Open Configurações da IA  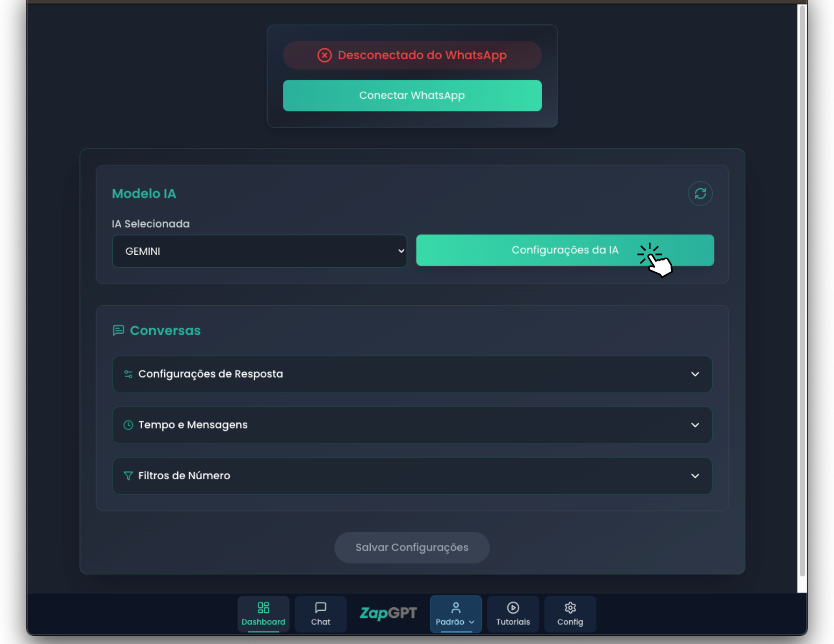565,250
